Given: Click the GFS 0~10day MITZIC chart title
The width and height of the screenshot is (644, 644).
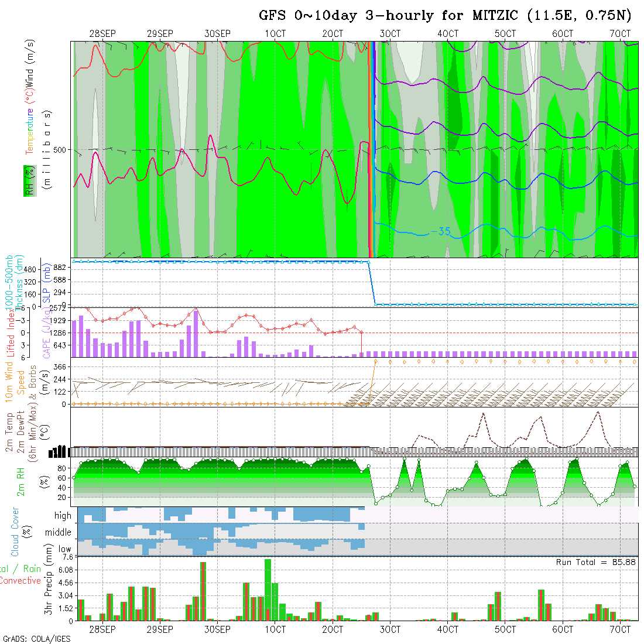Looking at the screenshot, I should coord(445,16).
